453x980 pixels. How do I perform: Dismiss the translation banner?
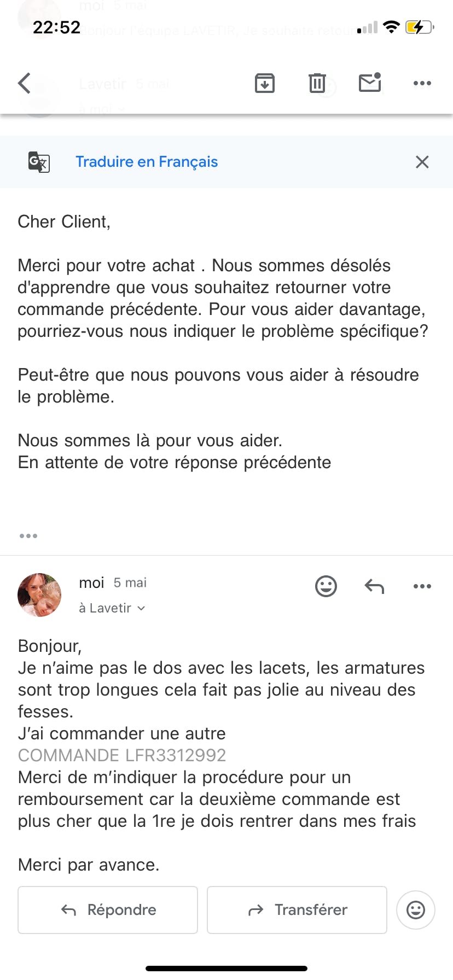tap(422, 162)
